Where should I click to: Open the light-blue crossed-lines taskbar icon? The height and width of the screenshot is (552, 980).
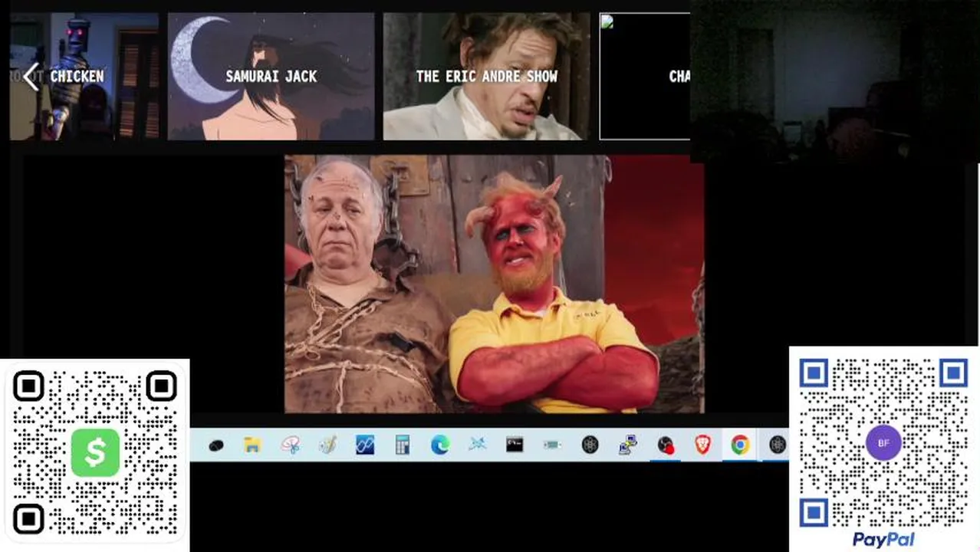[478, 445]
